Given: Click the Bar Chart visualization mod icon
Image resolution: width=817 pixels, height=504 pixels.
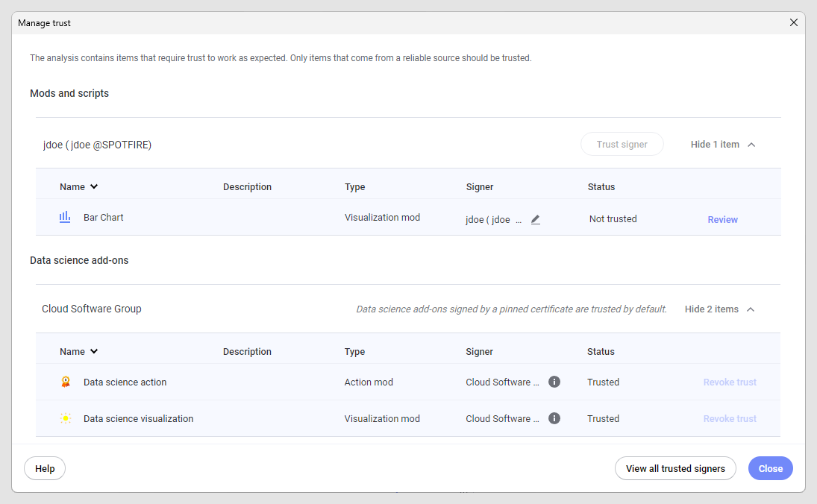Looking at the screenshot, I should [65, 218].
